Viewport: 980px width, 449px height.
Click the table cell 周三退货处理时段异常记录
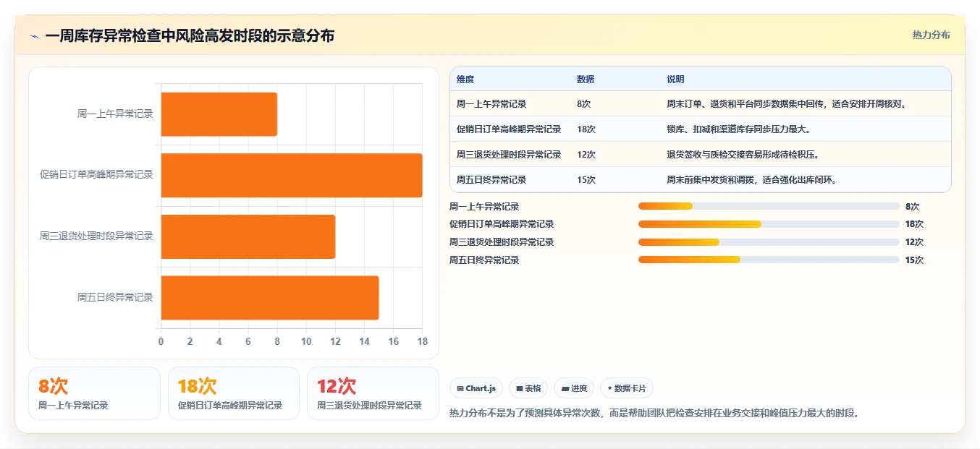pos(509,155)
